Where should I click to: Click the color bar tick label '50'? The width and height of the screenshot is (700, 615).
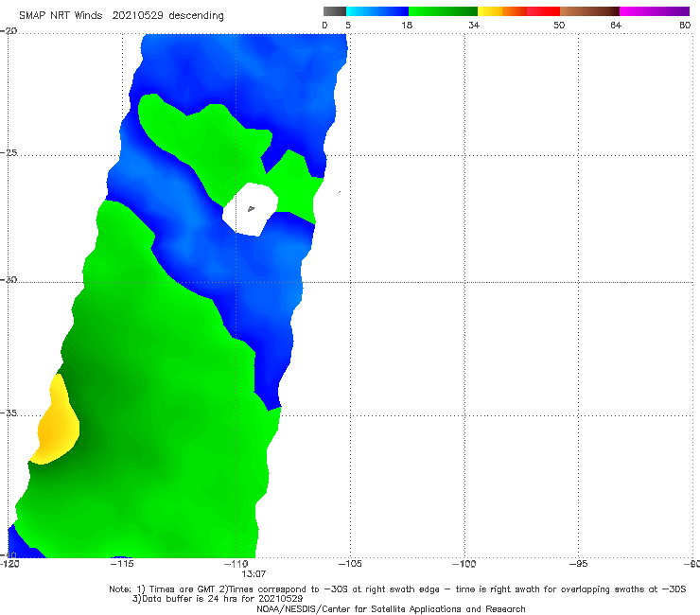pos(559,25)
